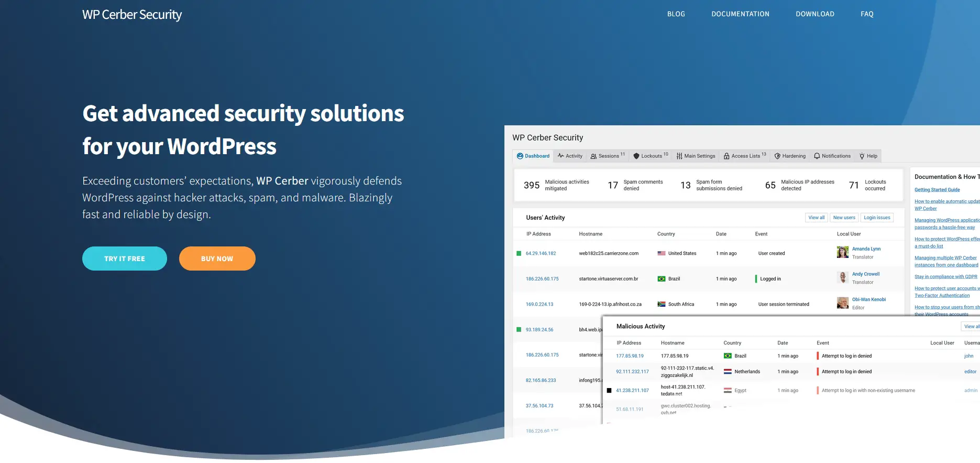Click the '71 Lockouts occurred' stat
This screenshot has height=463, width=980.
(867, 185)
